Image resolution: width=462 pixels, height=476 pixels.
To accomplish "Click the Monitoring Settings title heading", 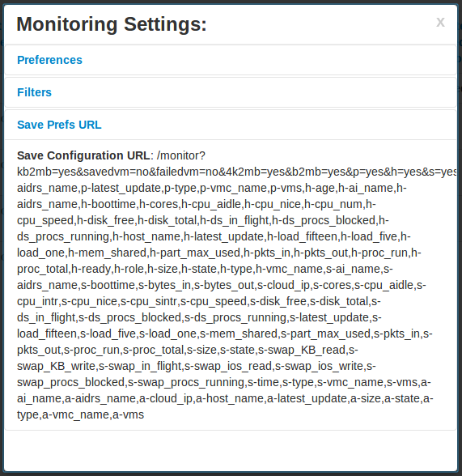I will 112,24.
